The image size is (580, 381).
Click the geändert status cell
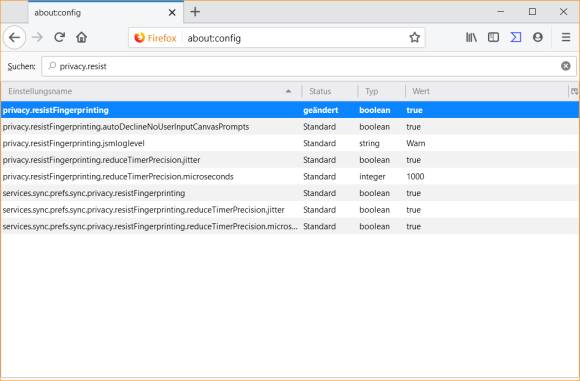click(x=320, y=110)
